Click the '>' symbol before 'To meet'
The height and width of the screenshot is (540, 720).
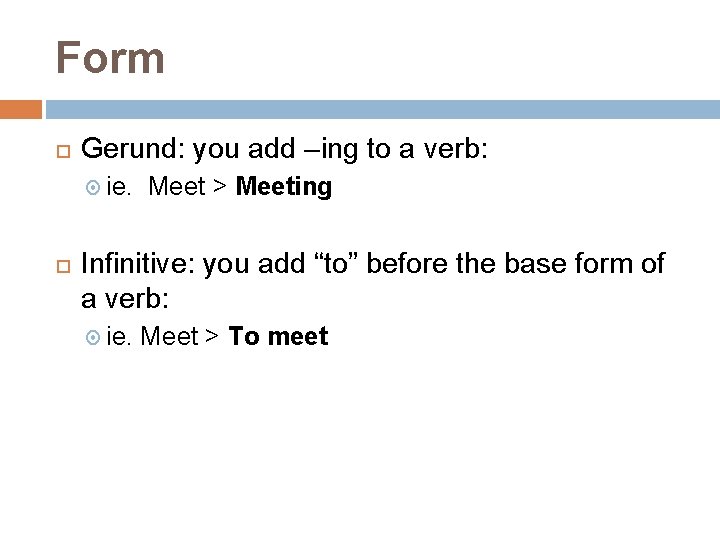[x=212, y=336]
